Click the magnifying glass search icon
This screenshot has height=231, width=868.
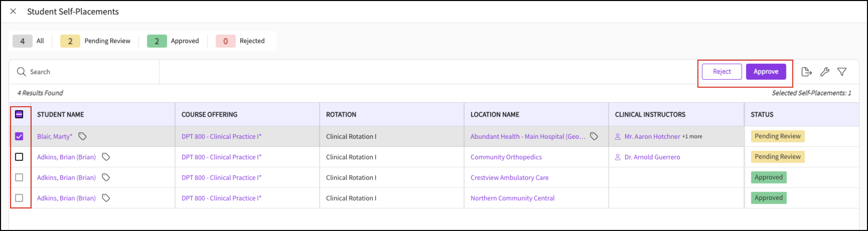tap(21, 72)
